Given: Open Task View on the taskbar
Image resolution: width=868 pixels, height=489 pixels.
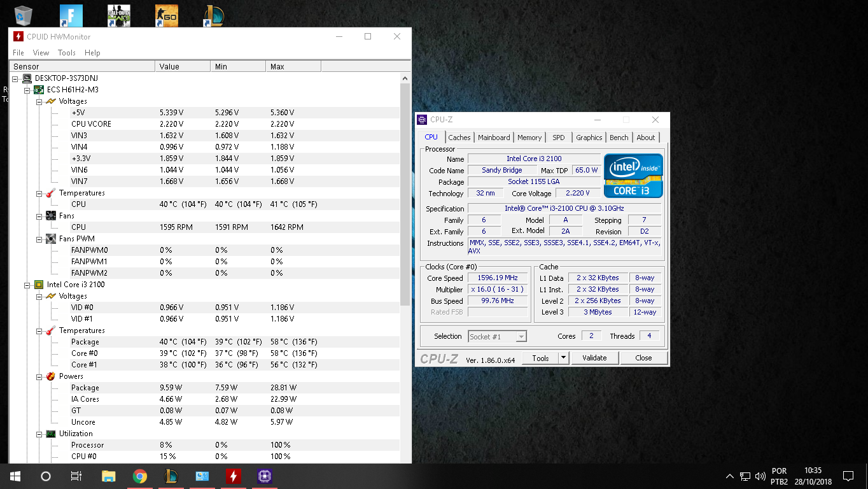Looking at the screenshot, I should [76, 476].
